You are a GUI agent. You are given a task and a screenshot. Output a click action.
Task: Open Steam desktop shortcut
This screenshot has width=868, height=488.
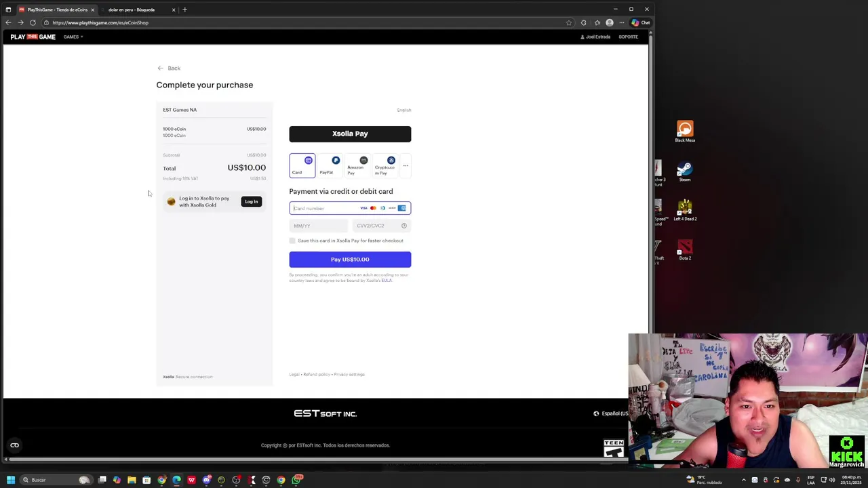click(685, 171)
